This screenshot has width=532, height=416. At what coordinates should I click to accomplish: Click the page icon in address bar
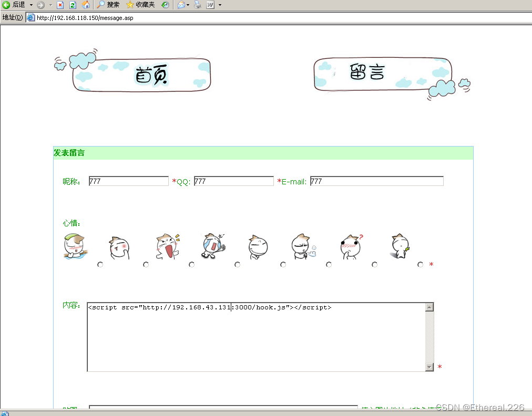tap(31, 18)
